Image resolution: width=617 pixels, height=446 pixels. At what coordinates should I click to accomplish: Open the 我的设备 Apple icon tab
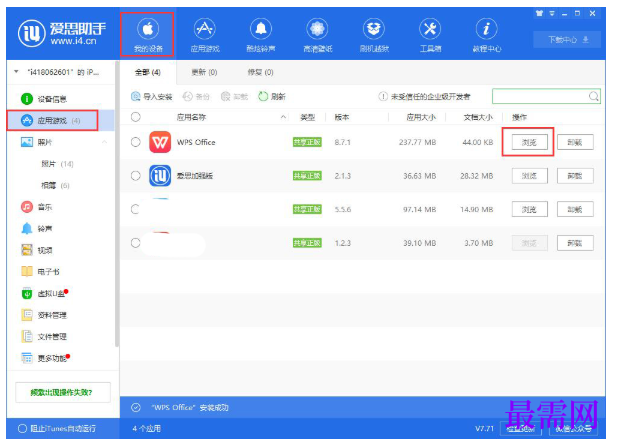[148, 30]
